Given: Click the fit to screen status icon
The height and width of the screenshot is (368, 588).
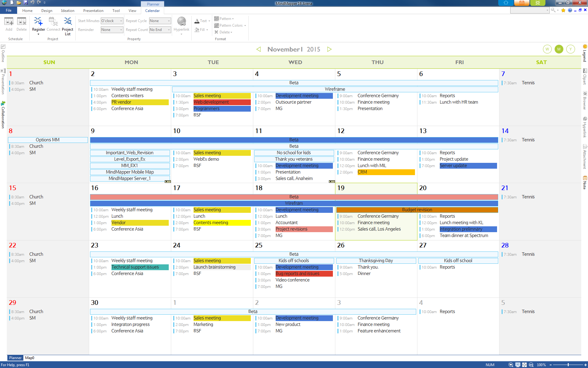Looking at the screenshot, I should click(524, 365).
